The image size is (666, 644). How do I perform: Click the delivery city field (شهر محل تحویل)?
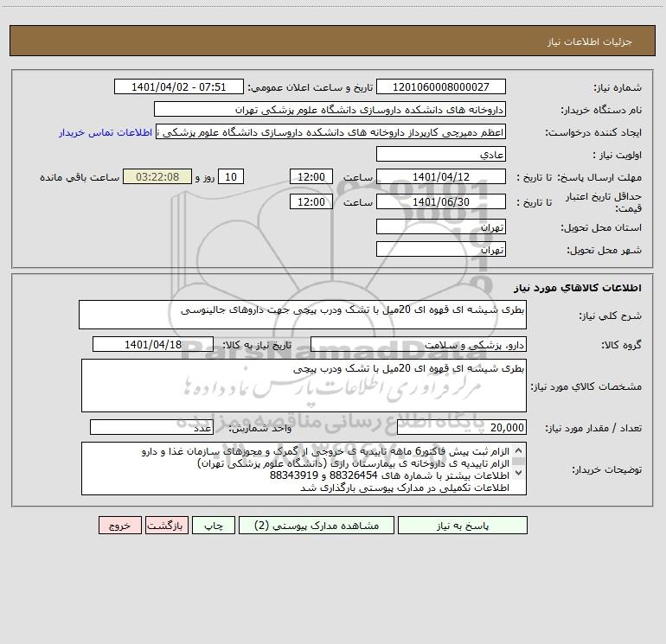[x=441, y=249]
